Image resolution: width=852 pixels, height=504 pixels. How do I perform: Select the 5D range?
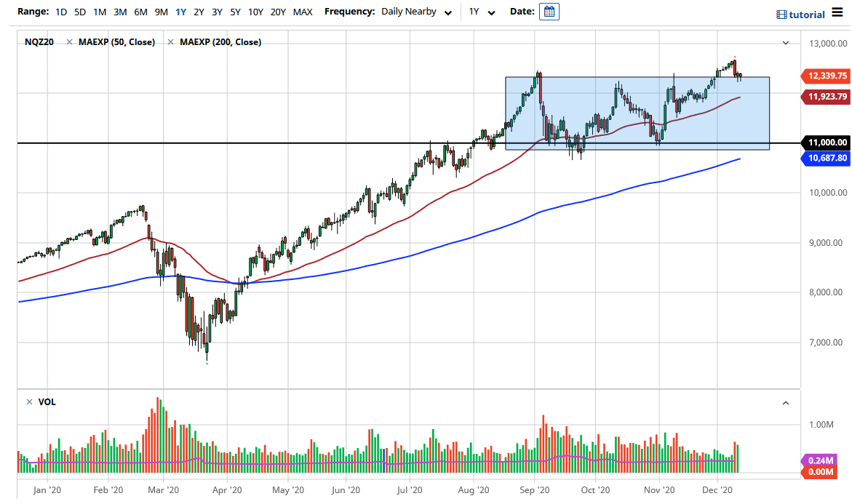tap(80, 12)
